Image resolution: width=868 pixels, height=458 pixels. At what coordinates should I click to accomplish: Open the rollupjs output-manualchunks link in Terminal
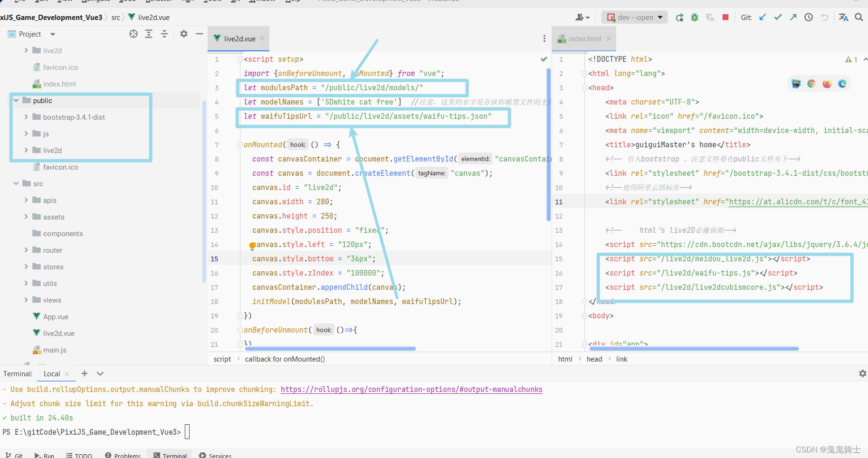(x=411, y=389)
